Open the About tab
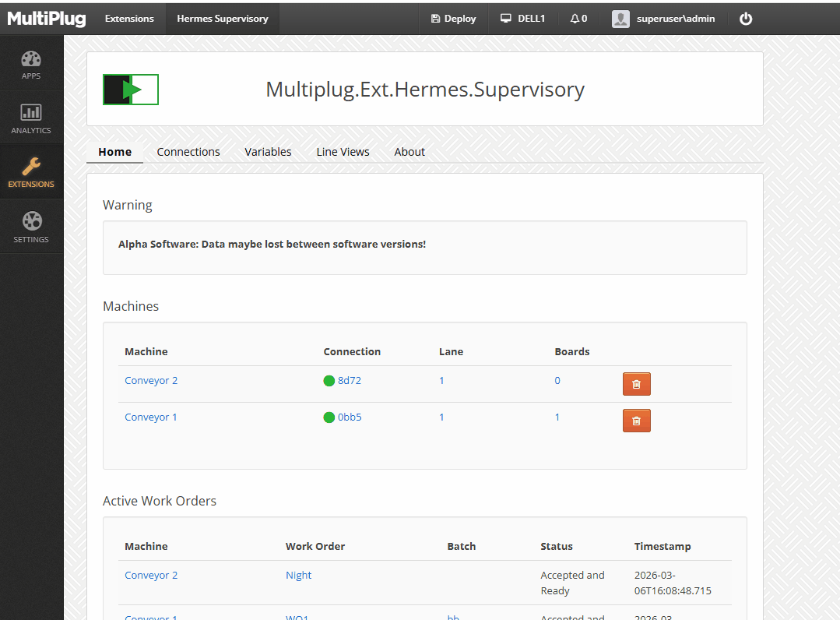Screen dimensions: 840x620 click(x=409, y=152)
